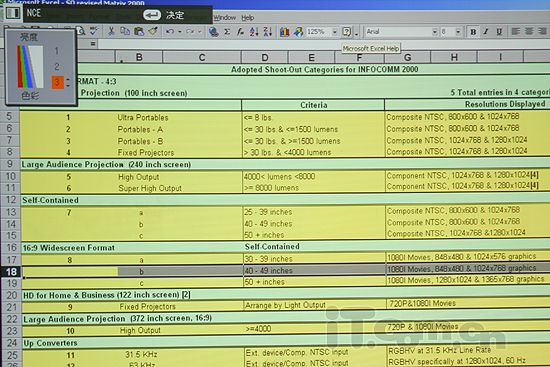Open the Window menu
Image resolution: width=550 pixels, height=367 pixels.
coord(224,18)
